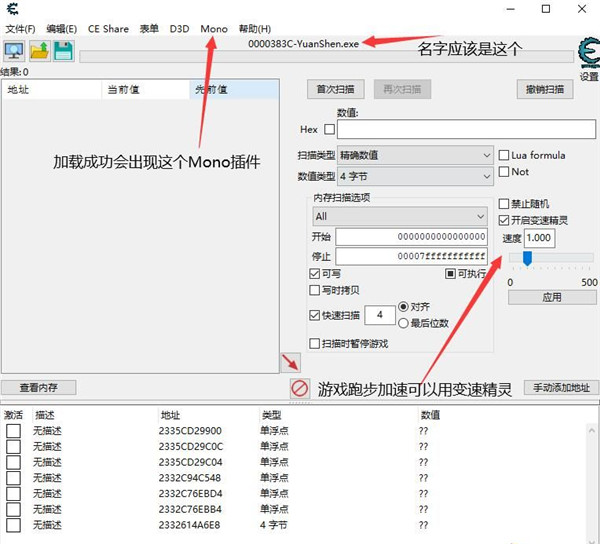Click process name 0000383C-YuanShen.exe label

303,44
